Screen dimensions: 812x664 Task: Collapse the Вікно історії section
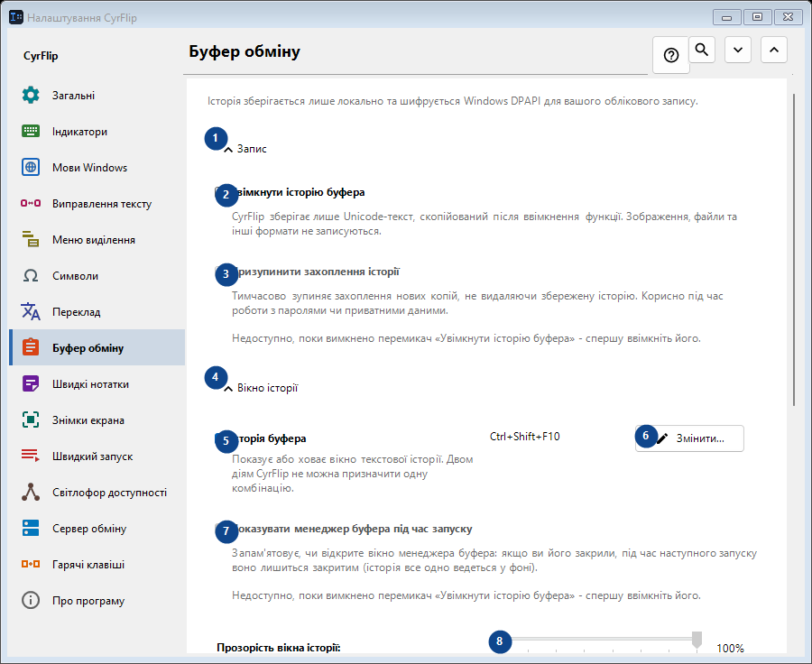(x=261, y=389)
